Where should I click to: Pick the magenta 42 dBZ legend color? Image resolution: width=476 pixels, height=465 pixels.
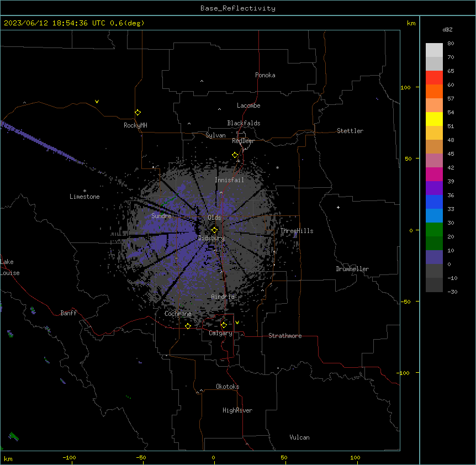click(x=434, y=174)
